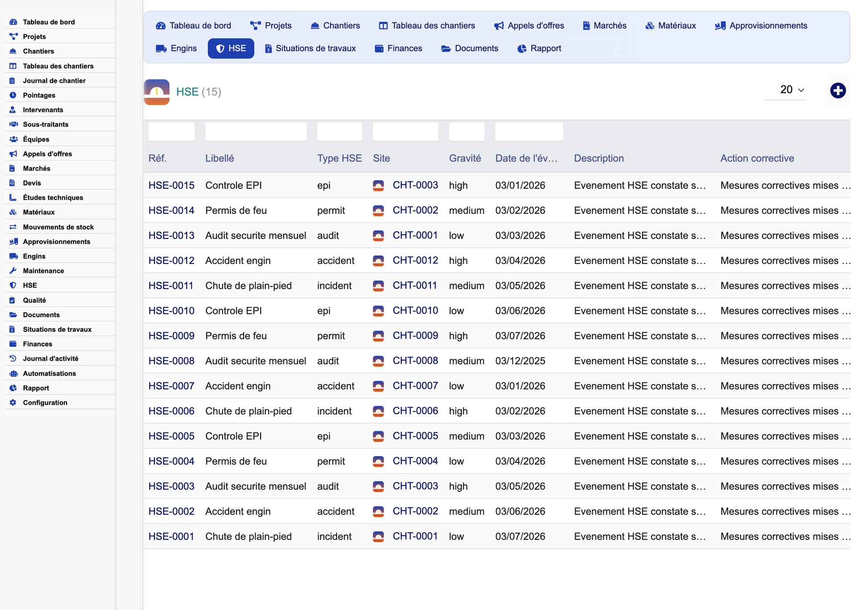Click the Tableau de bord sidebar icon
The image size is (868, 610).
(13, 22)
